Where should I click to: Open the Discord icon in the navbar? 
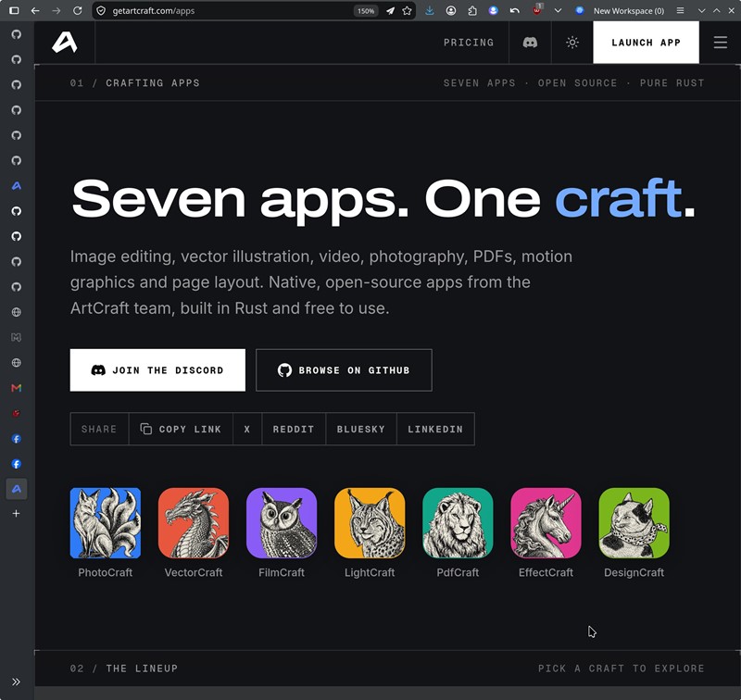pyautogui.click(x=530, y=43)
